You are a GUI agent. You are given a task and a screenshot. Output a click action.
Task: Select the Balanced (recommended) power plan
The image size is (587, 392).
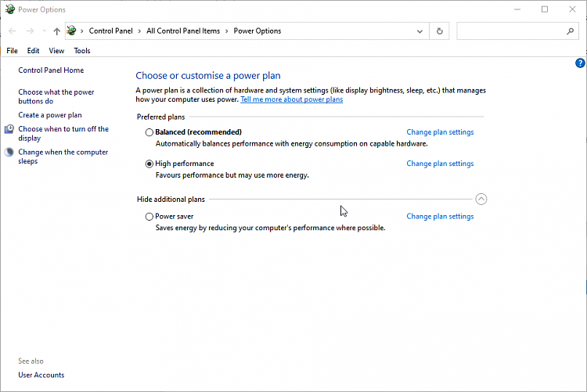[149, 132]
